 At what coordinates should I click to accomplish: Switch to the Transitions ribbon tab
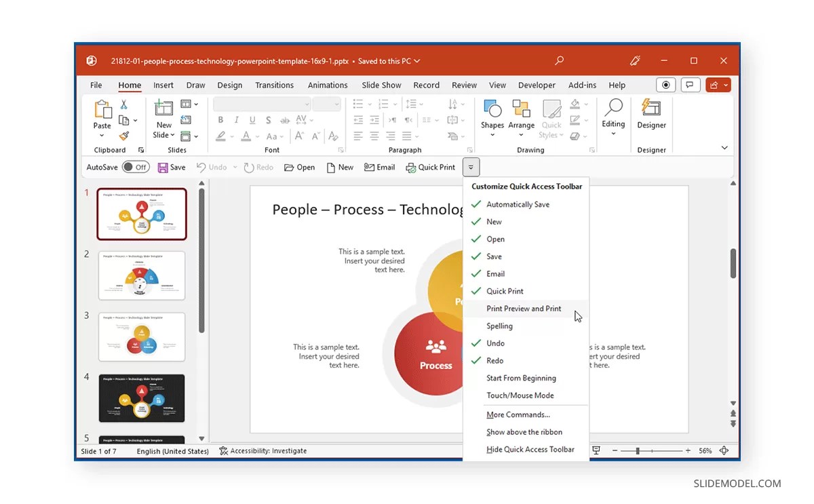point(274,85)
